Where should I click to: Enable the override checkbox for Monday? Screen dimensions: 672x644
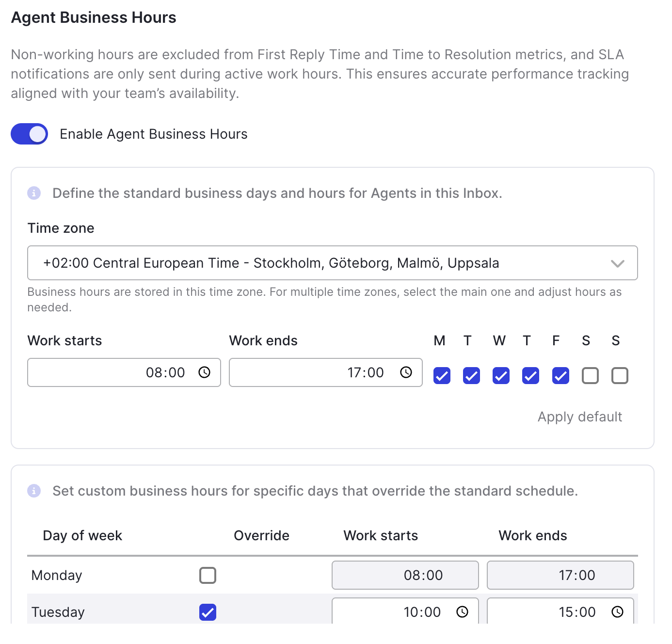point(208,576)
